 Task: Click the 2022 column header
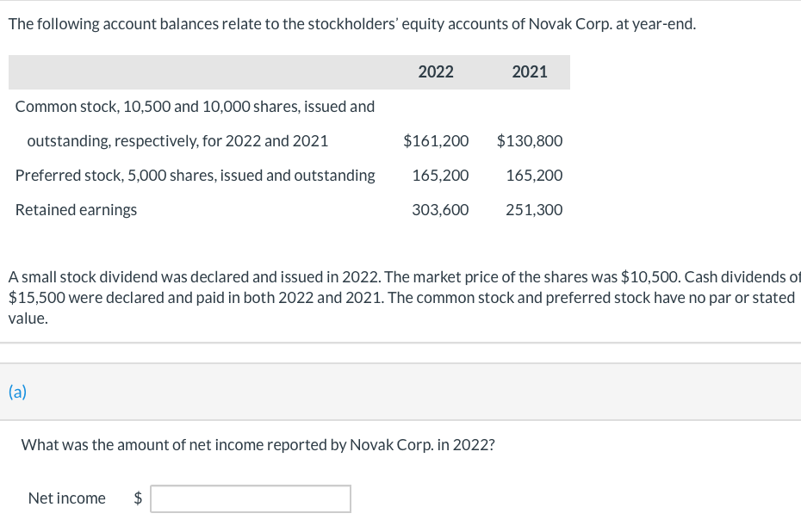point(435,72)
